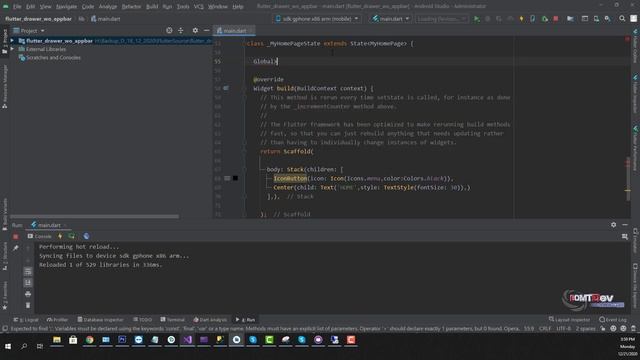Open the Build menu
The image size is (640, 360).
pos(152,7)
